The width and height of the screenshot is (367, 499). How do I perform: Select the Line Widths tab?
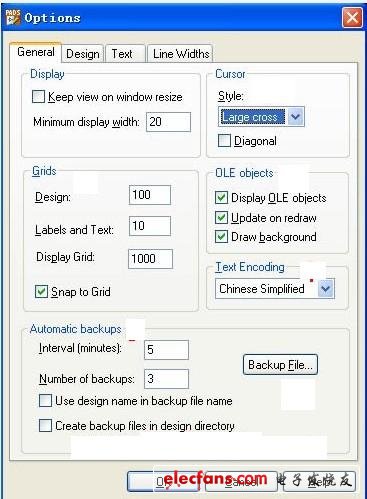(181, 54)
